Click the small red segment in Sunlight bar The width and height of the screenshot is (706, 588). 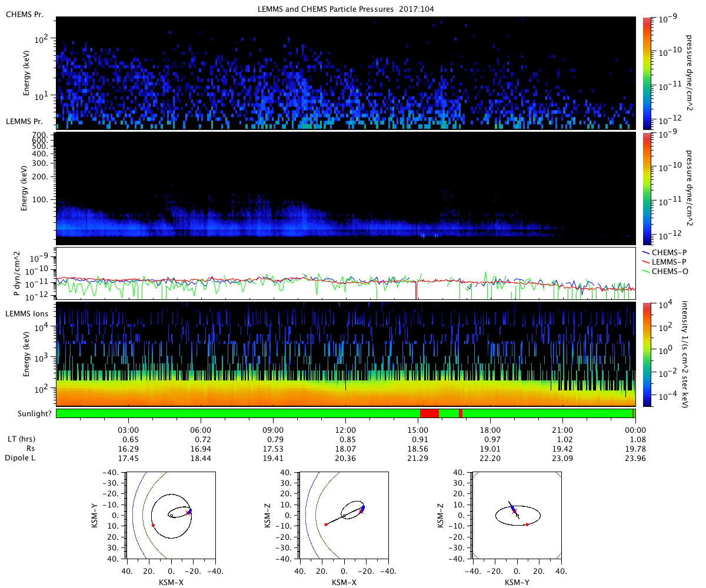click(x=461, y=413)
